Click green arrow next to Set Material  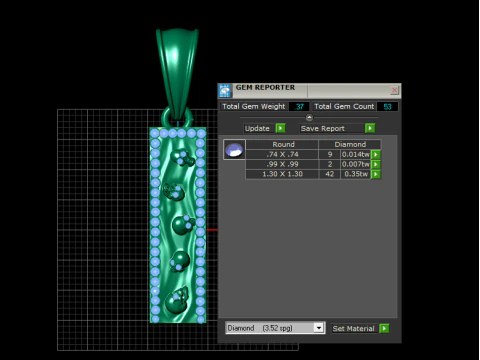click(x=384, y=329)
